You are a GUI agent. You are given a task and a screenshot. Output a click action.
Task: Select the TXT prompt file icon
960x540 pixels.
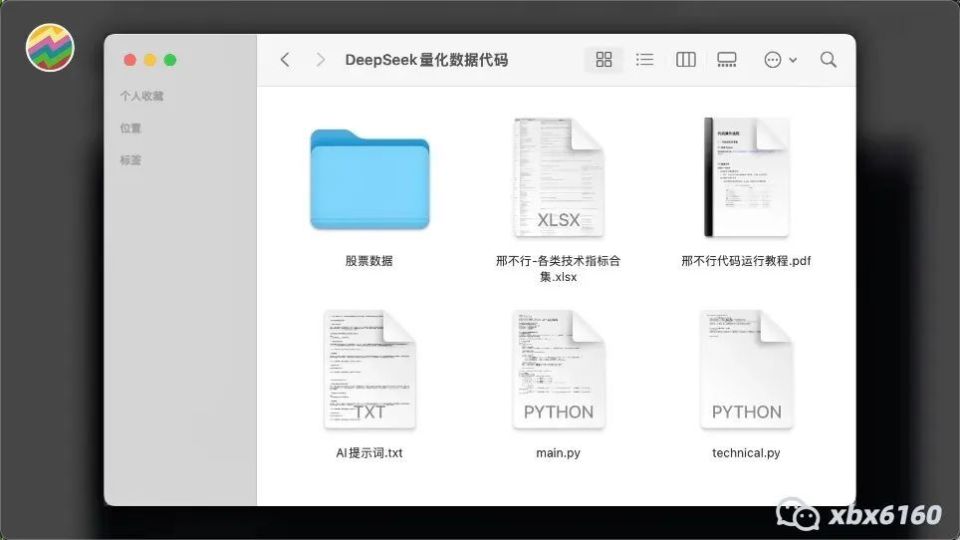[x=370, y=370]
